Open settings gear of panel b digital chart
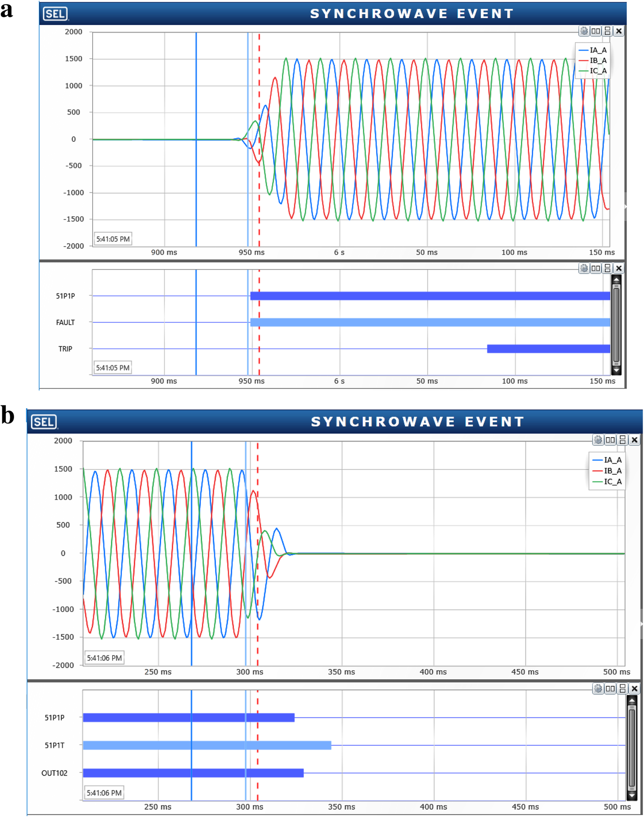Screen dimensions: 644x817 (599, 688)
